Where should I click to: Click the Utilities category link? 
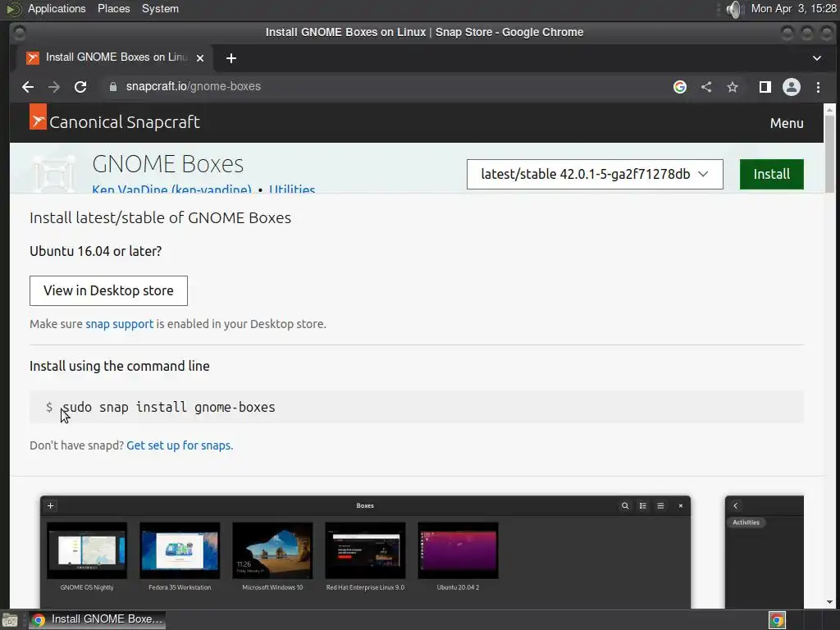292,189
